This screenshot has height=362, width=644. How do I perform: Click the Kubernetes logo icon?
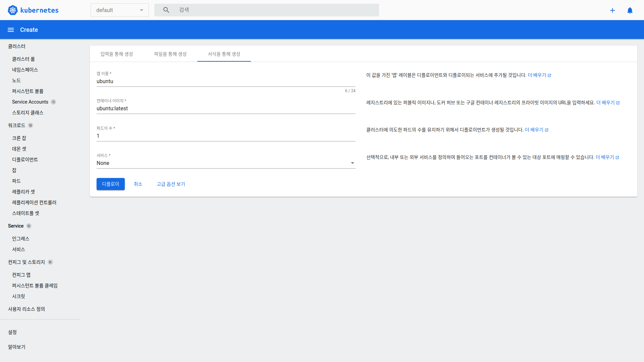(x=13, y=10)
